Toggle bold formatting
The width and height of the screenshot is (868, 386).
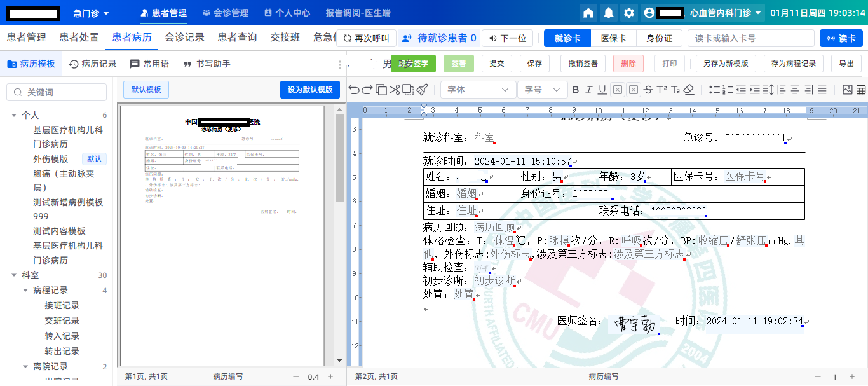point(576,90)
